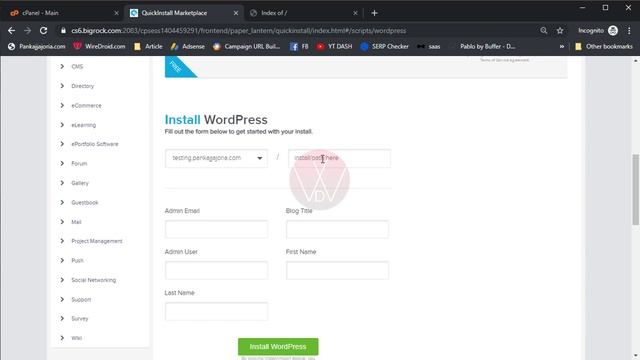
Task: Click the zoom magnifier icon in address bar
Action: (x=544, y=31)
